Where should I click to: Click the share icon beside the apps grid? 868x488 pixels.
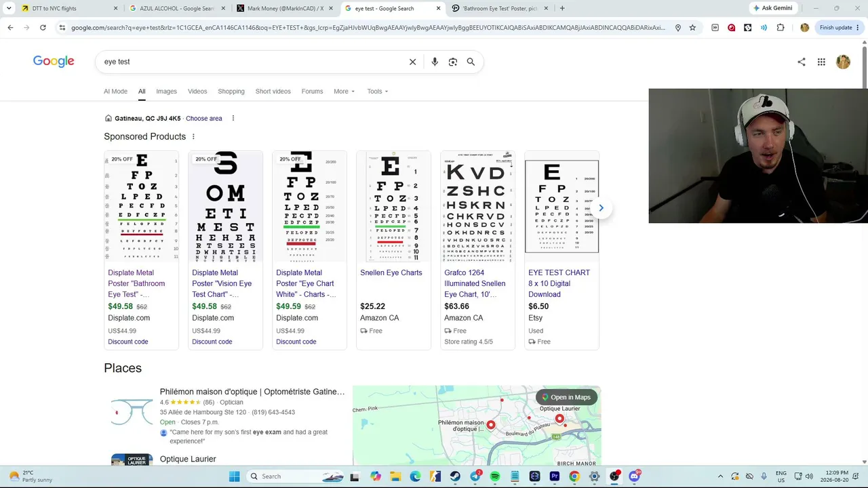(802, 62)
